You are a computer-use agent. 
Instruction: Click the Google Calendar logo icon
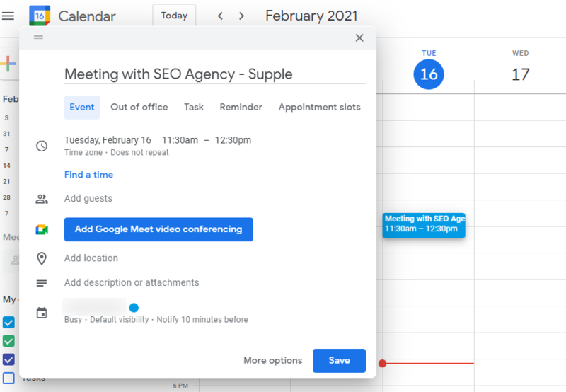tap(40, 16)
